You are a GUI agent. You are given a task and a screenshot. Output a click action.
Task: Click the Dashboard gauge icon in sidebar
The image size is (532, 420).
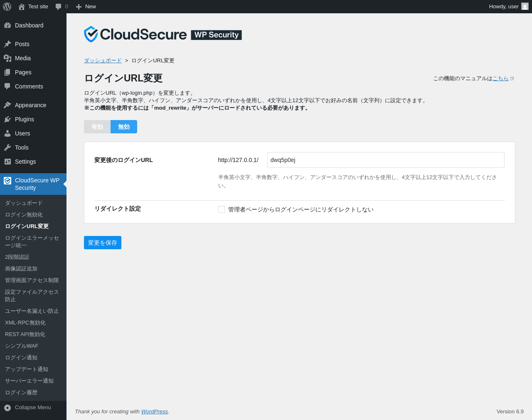click(x=7, y=25)
